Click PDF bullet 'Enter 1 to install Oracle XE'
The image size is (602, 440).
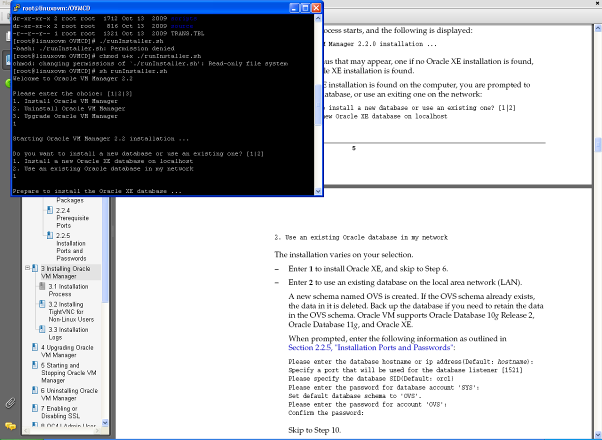tap(368, 269)
